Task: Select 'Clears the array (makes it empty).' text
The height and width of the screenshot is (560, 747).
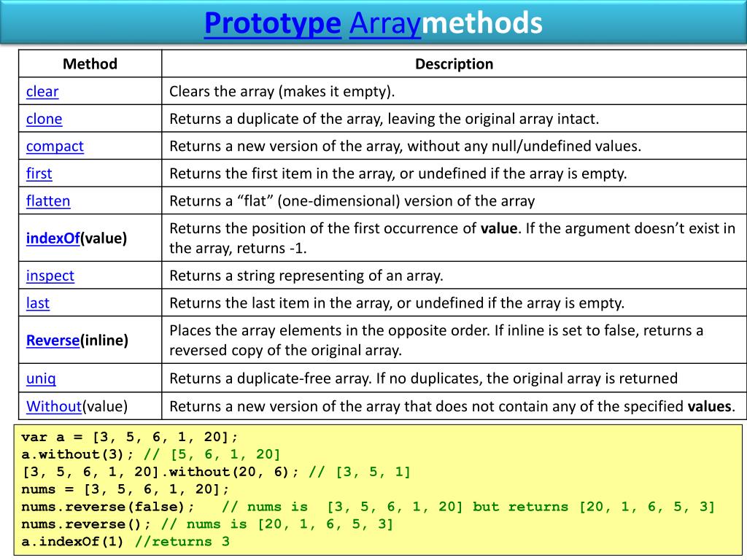Action: click(x=282, y=91)
